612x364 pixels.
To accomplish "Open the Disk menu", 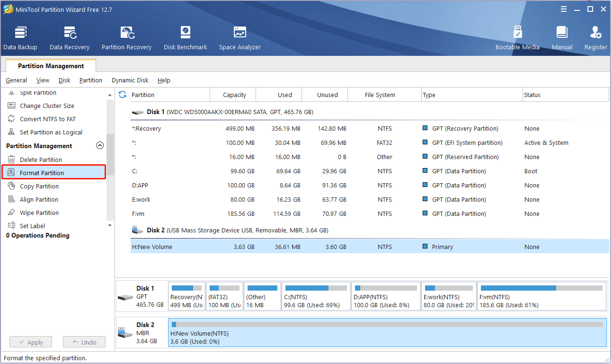I will [64, 80].
